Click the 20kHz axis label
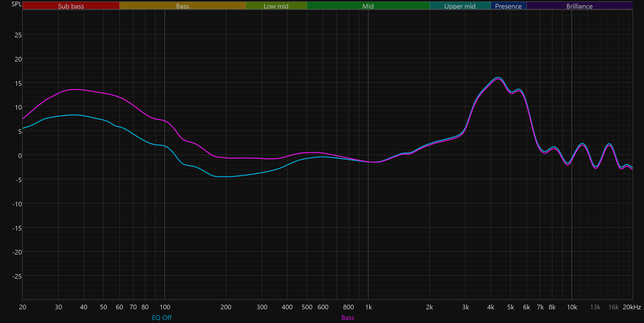The width and height of the screenshot is (644, 323). point(632,307)
